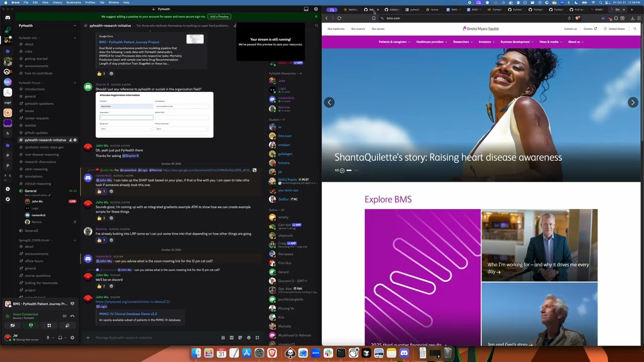Open the how-to-contribute channel
This screenshot has height=362, width=644.
[x=38, y=73]
